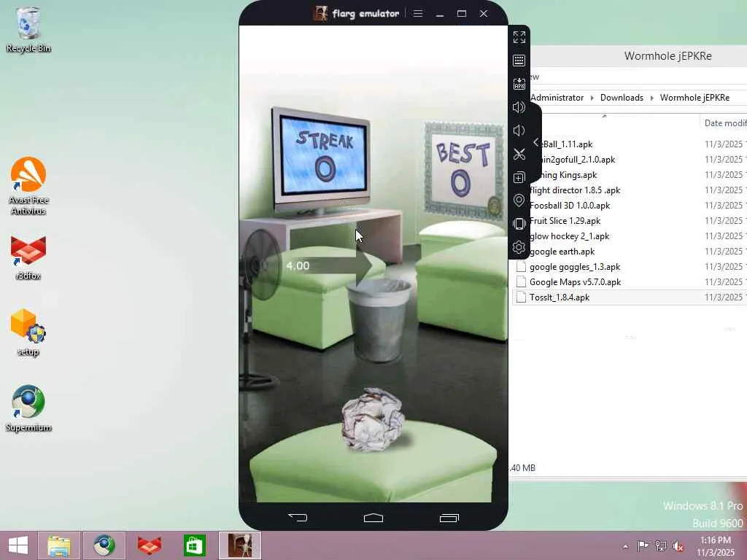Select Fruit Slice 1.29.apk file
Screen dimensions: 747x560
(x=565, y=221)
